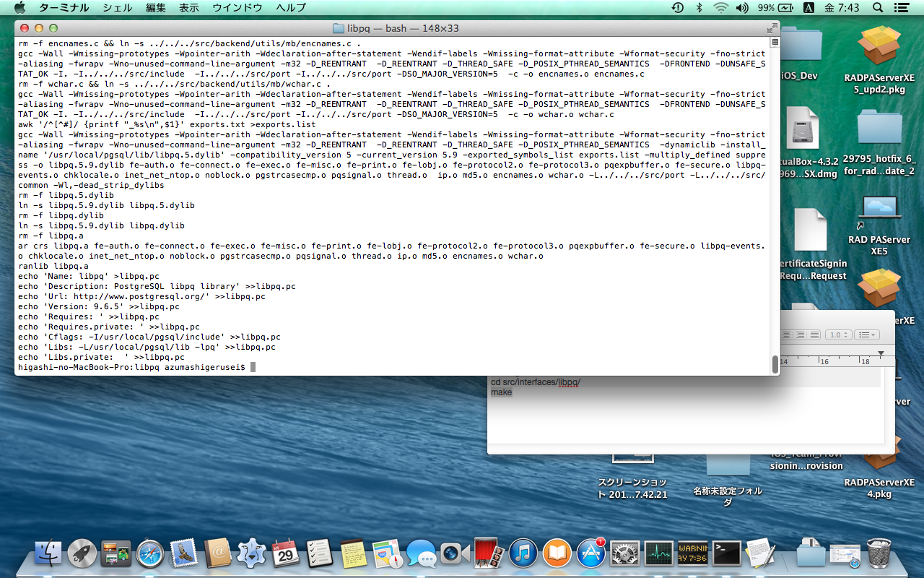Click battery 99% indicator in menu bar
Image resolution: width=924 pixels, height=578 pixels.
pos(777,8)
